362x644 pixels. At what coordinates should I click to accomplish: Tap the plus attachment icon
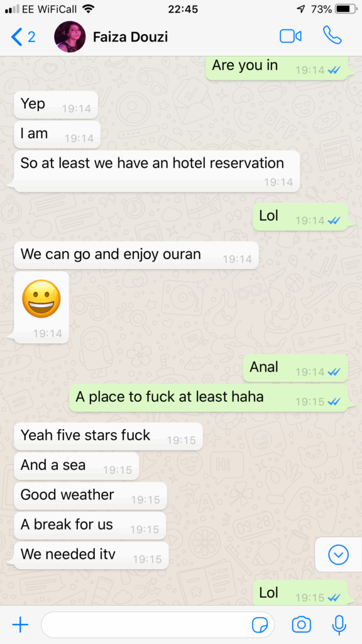tap(20, 625)
